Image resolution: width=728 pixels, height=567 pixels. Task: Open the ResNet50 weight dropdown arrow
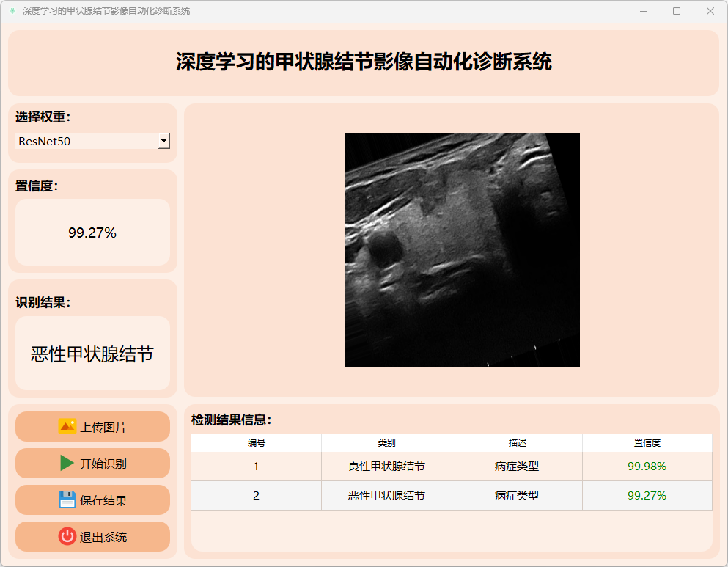163,141
